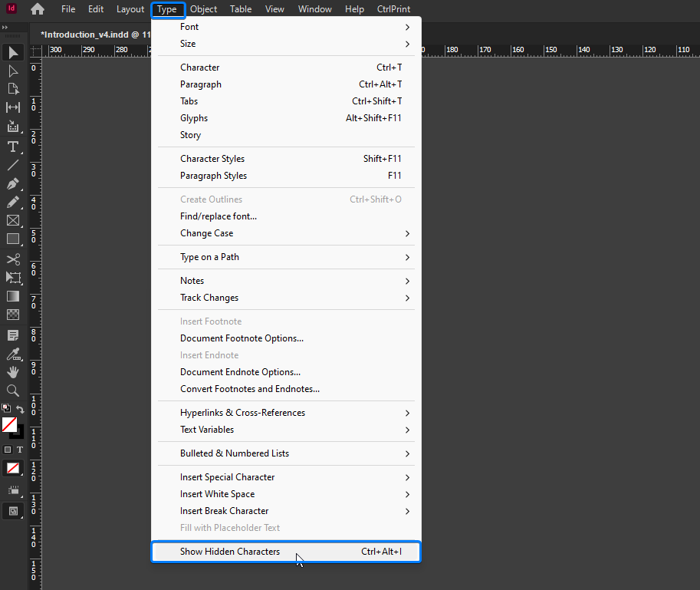Open Document Footnote Options...
Screen dimensions: 700x590
click(x=286, y=338)
